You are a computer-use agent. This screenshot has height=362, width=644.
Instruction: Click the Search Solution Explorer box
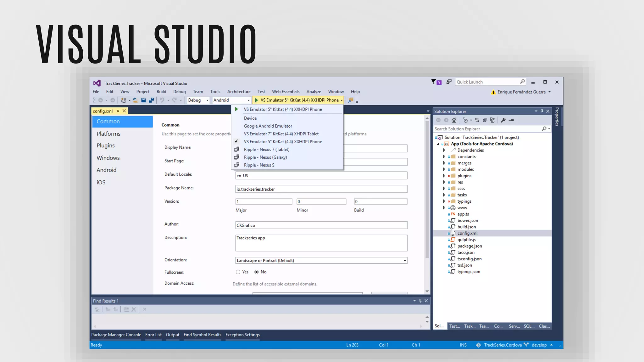click(x=487, y=129)
